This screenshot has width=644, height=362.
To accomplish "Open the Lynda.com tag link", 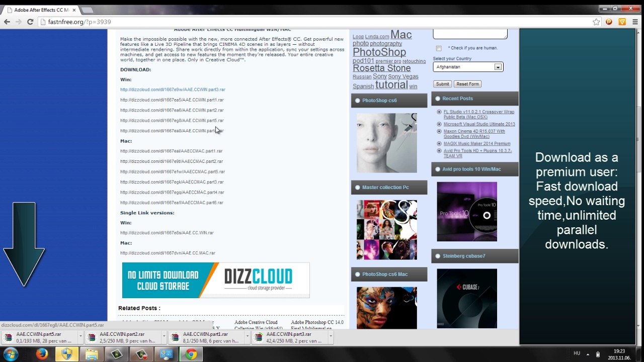I will [377, 37].
